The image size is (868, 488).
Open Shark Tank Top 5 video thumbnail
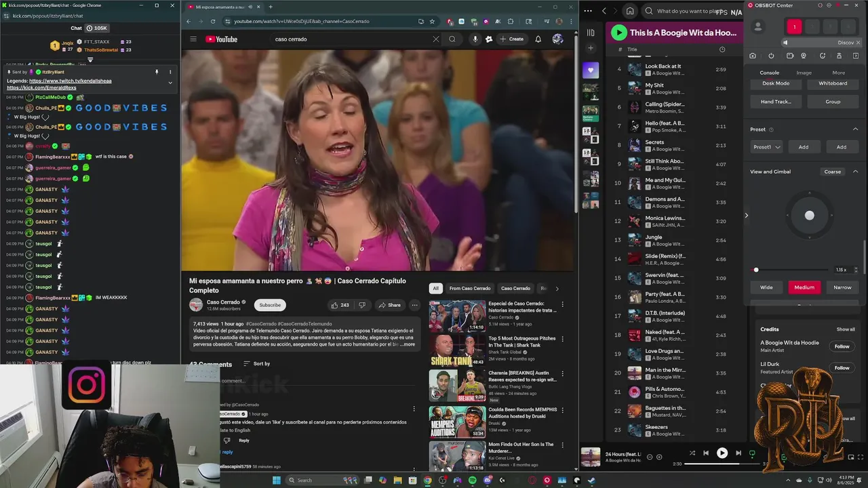457,350
